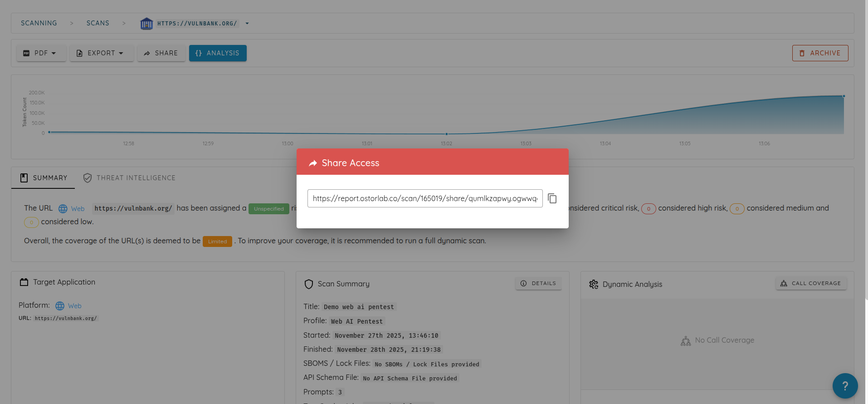Click the Web globe icon in summary sentence

pos(63,209)
